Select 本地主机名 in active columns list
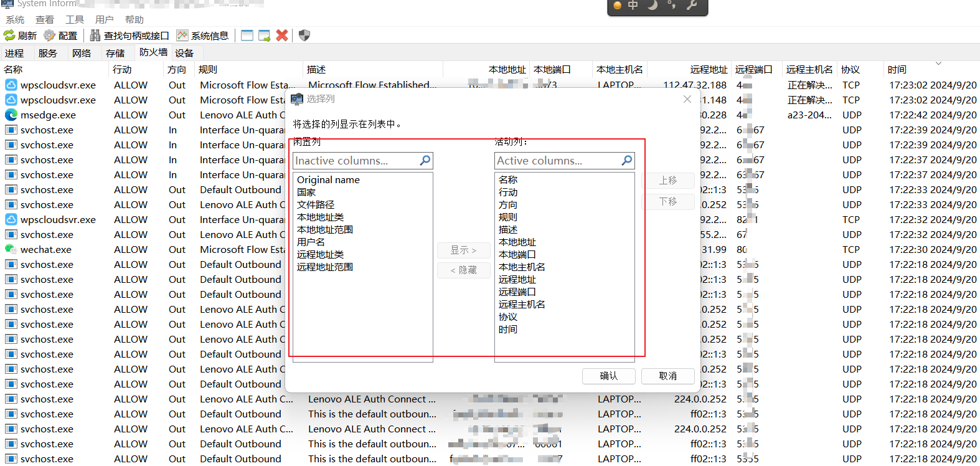 click(522, 267)
